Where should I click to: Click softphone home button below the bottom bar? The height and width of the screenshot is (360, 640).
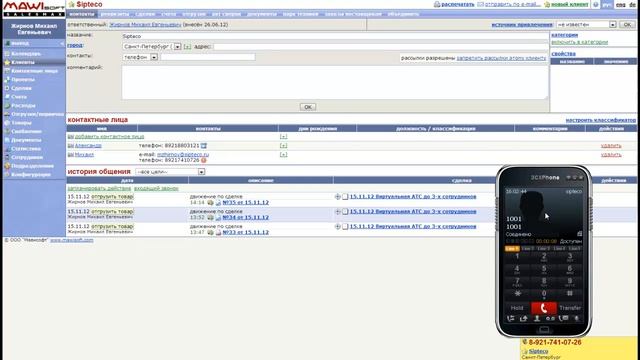pos(544,329)
